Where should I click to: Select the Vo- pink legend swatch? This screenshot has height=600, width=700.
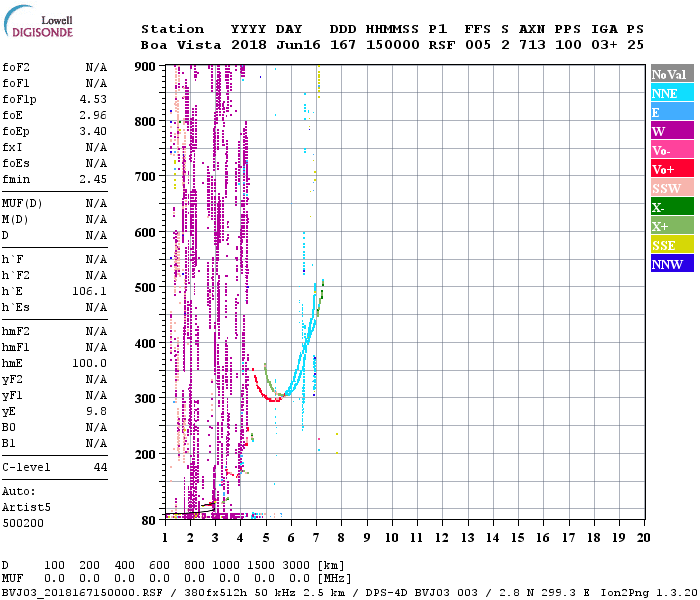(x=672, y=150)
